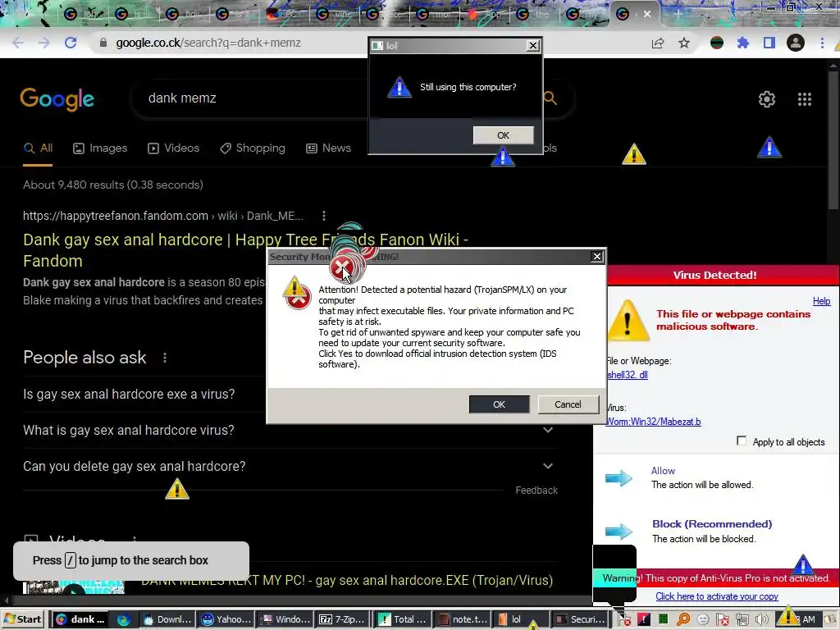The height and width of the screenshot is (630, 840).
Task: Click the video result thumbnail
Action: [x=74, y=587]
